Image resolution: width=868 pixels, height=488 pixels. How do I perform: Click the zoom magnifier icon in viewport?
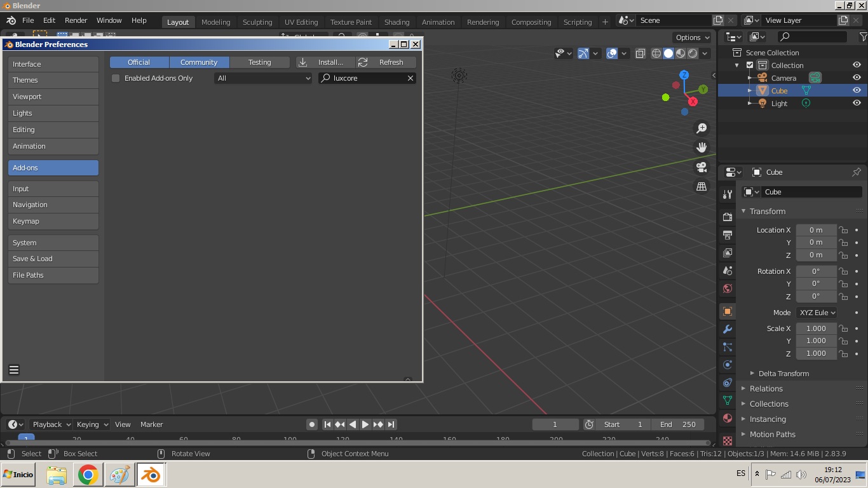(702, 128)
